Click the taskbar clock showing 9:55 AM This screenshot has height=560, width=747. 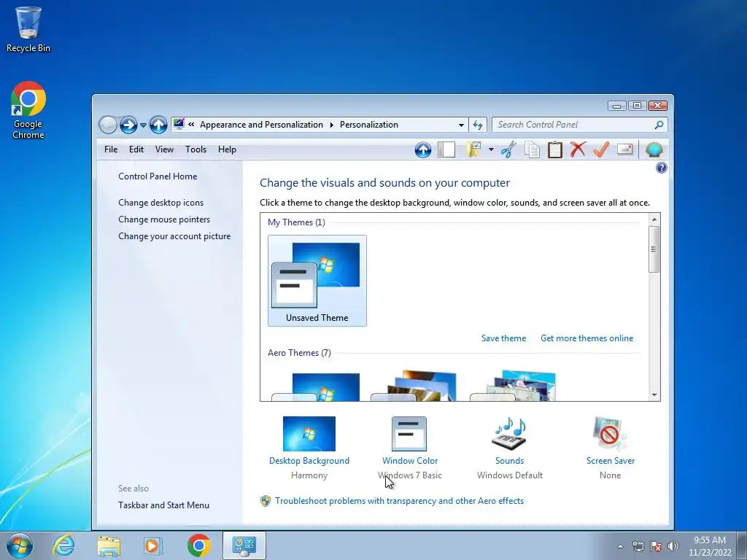point(710,546)
